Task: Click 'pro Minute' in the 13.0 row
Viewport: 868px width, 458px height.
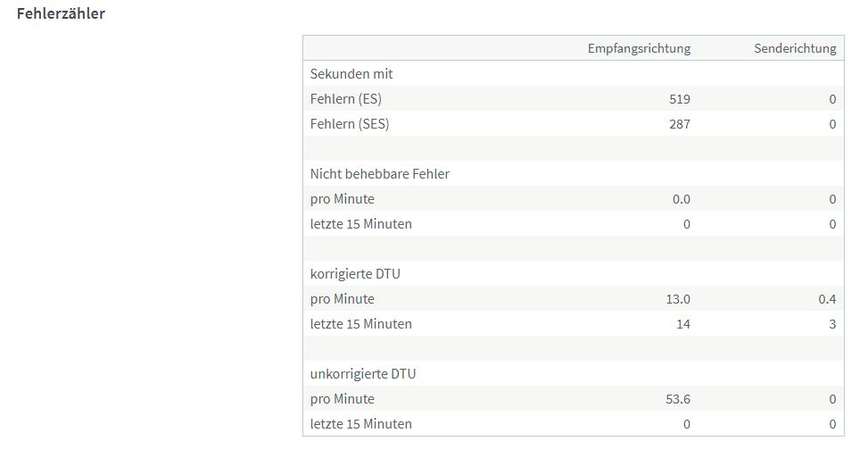Action: pos(343,299)
